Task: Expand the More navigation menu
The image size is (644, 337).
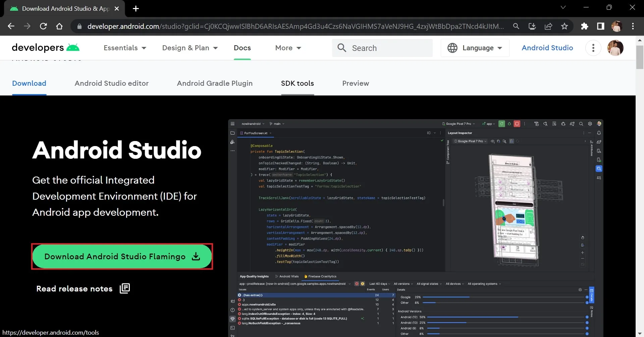Action: 288,48
